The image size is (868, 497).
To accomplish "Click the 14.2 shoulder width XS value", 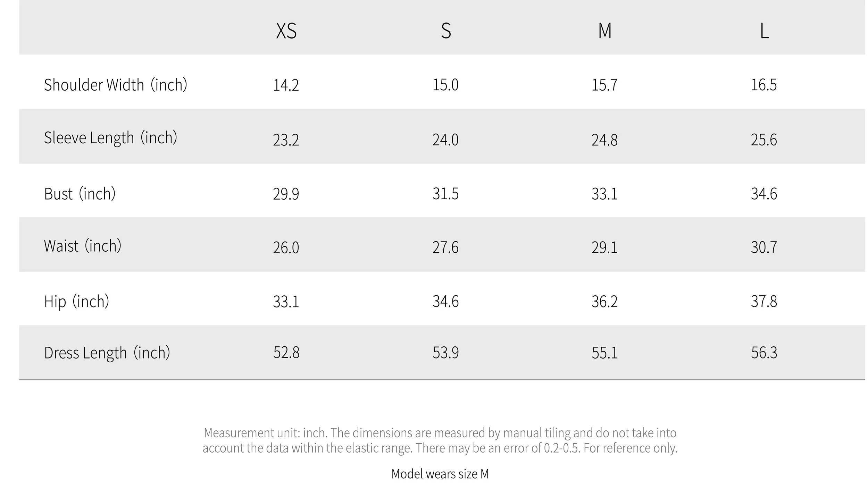I will pos(286,85).
